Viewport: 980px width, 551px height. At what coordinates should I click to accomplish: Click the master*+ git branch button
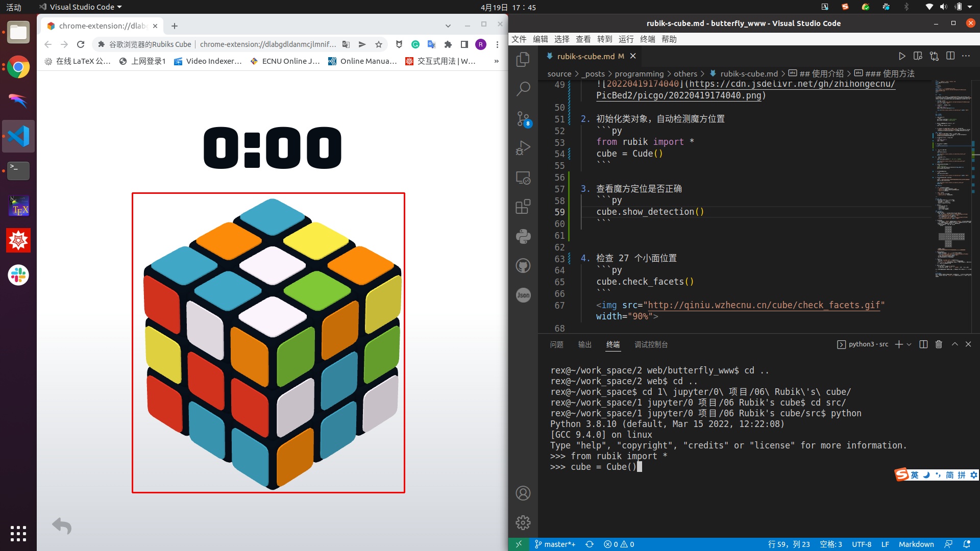(555, 544)
